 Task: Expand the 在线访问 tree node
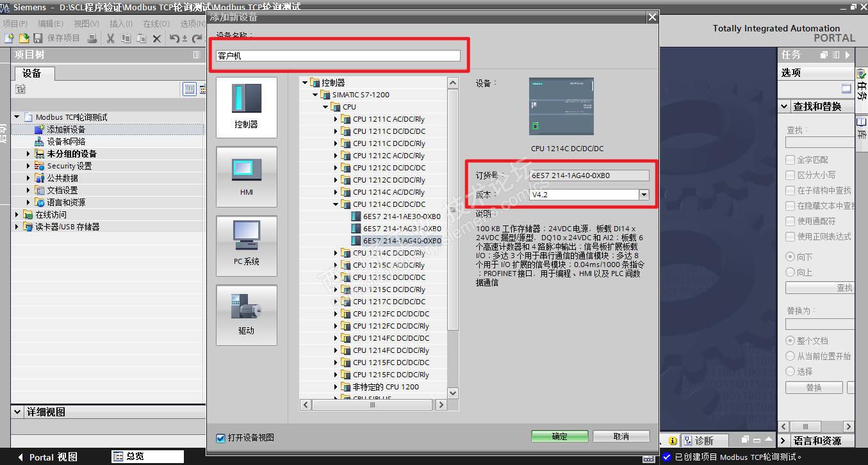tap(17, 215)
